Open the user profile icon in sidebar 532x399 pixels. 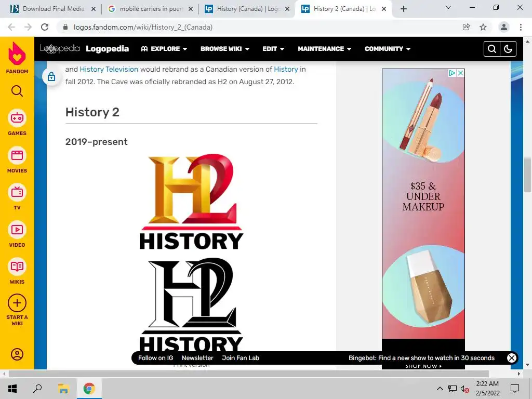coord(17,354)
